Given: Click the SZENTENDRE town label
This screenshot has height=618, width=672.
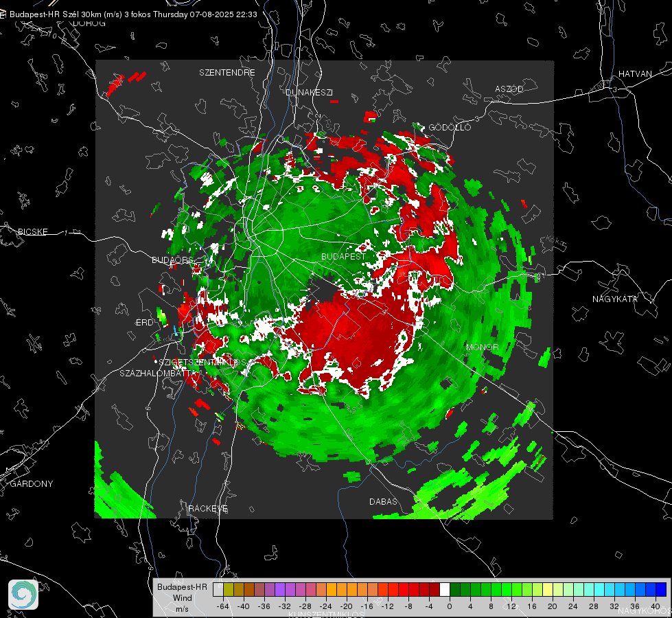Looking at the screenshot, I should (x=227, y=73).
